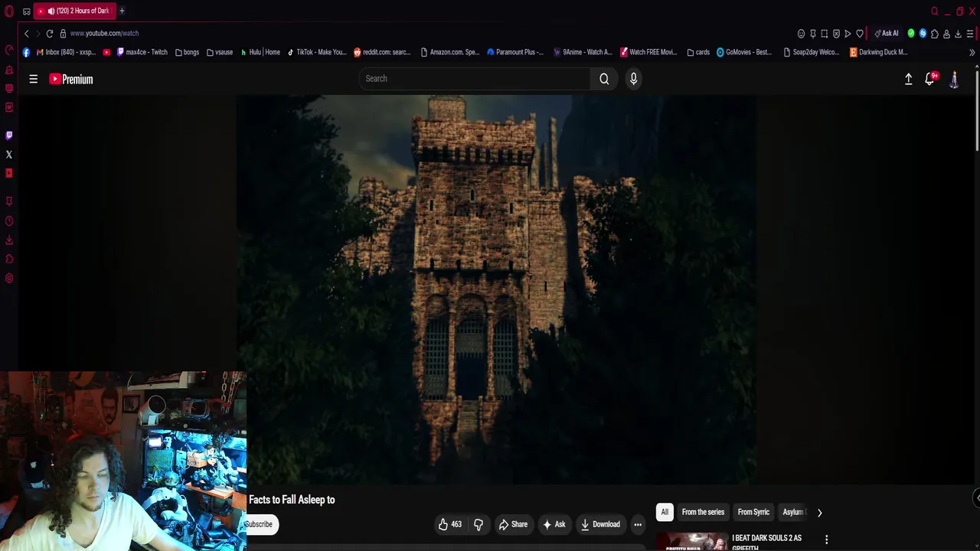Search with your voice microphone
980x551 pixels.
pyautogui.click(x=633, y=79)
